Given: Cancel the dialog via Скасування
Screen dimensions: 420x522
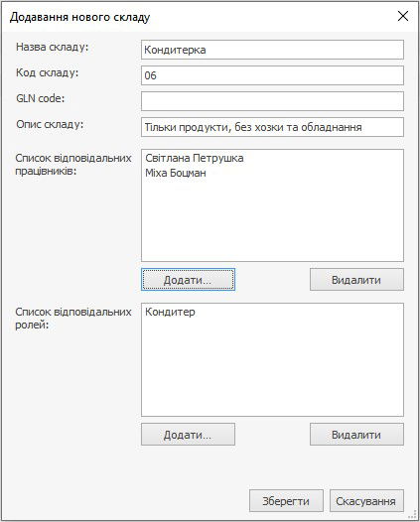Looking at the screenshot, I should (x=366, y=501).
